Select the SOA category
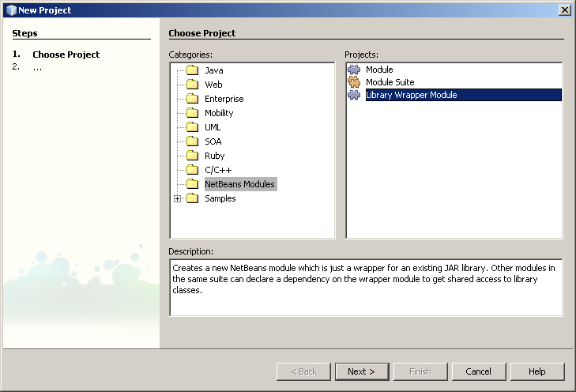576x392 pixels. (x=213, y=141)
